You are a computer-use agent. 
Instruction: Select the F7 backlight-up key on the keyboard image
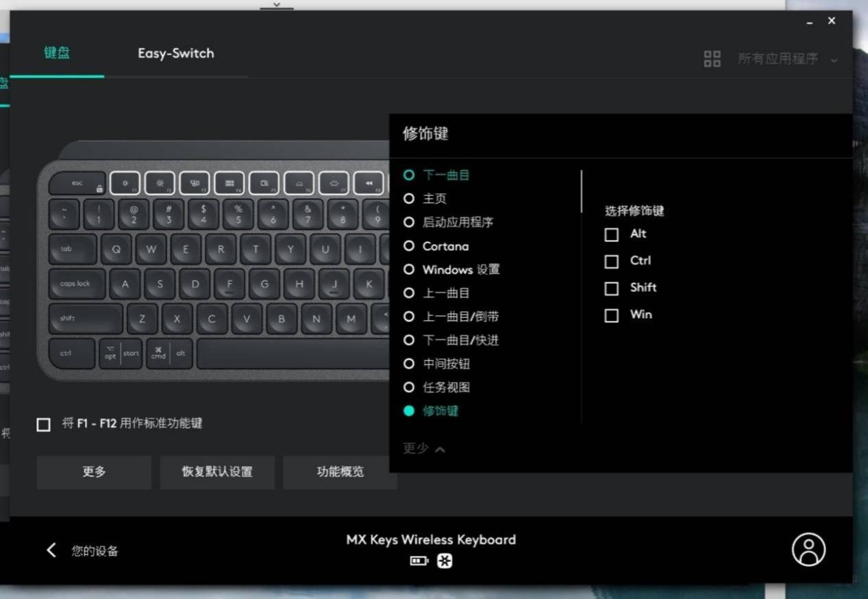(x=334, y=183)
